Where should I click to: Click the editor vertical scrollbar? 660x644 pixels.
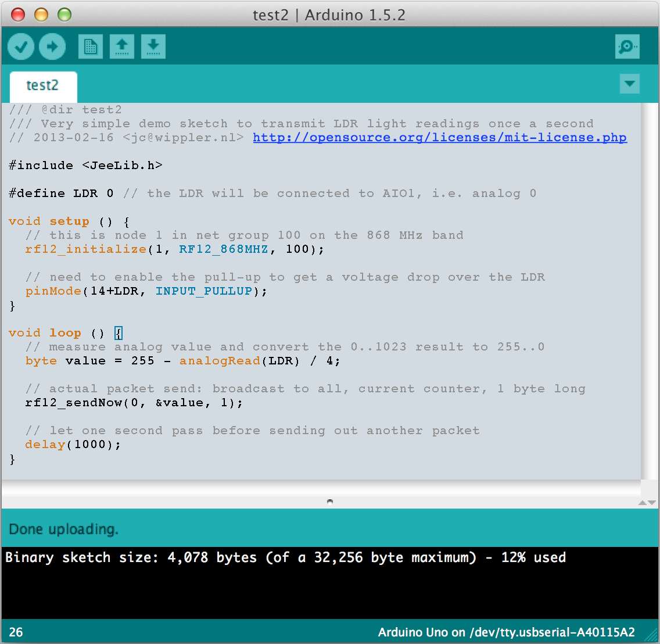pos(648,291)
